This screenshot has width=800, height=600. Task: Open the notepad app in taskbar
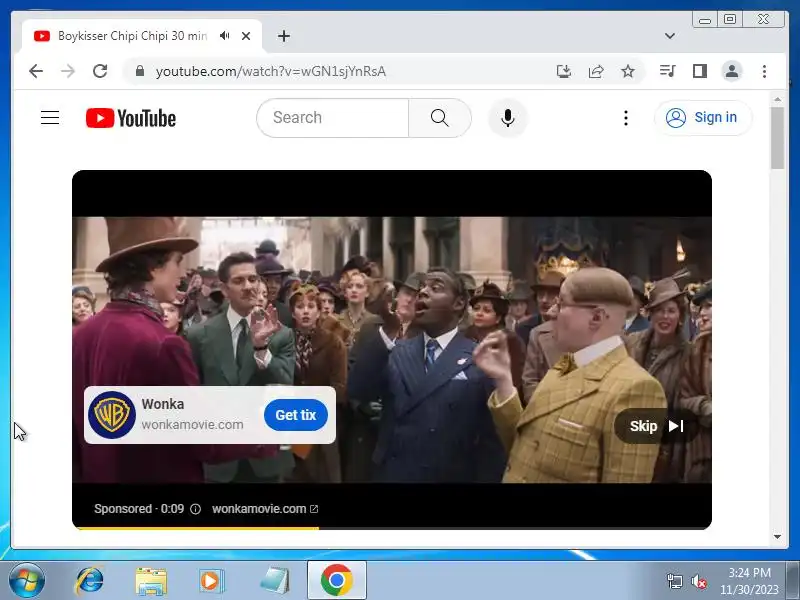coord(274,581)
